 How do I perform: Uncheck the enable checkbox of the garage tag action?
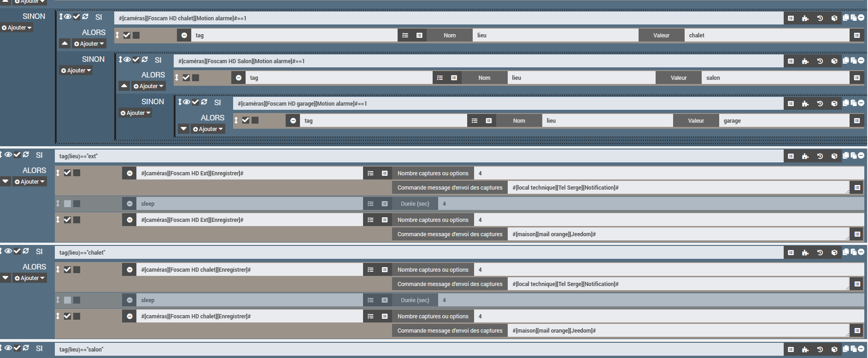click(246, 120)
